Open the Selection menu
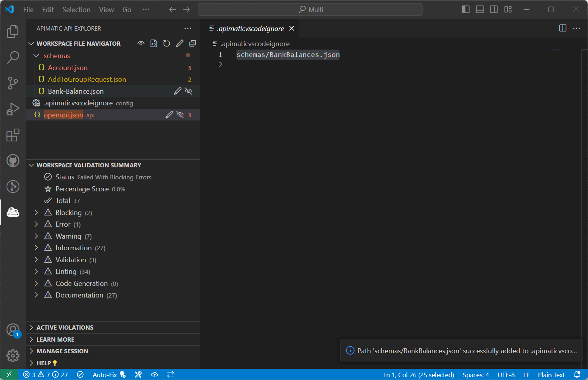 point(76,9)
